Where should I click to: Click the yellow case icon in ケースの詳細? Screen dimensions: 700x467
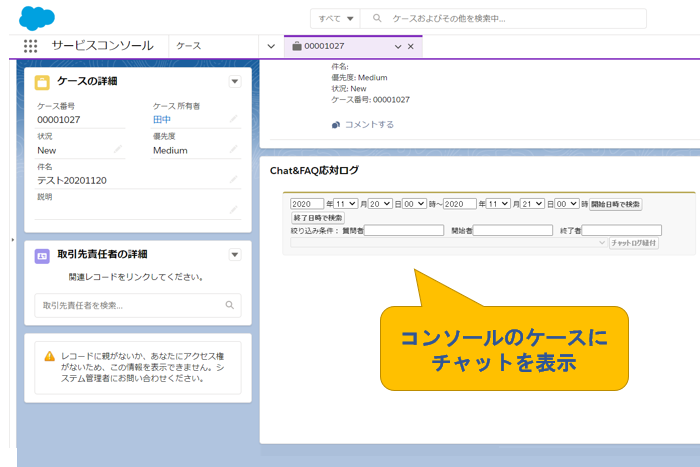pyautogui.click(x=42, y=83)
